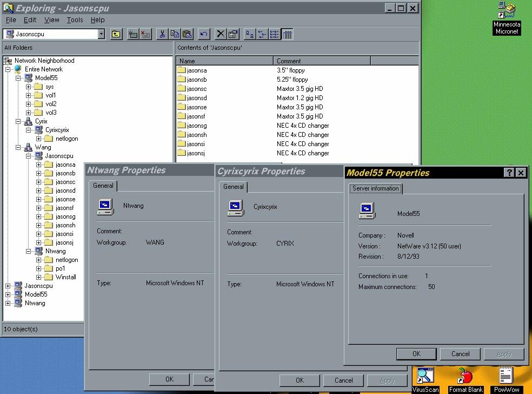Select vol3 folder in the tree

[51, 113]
